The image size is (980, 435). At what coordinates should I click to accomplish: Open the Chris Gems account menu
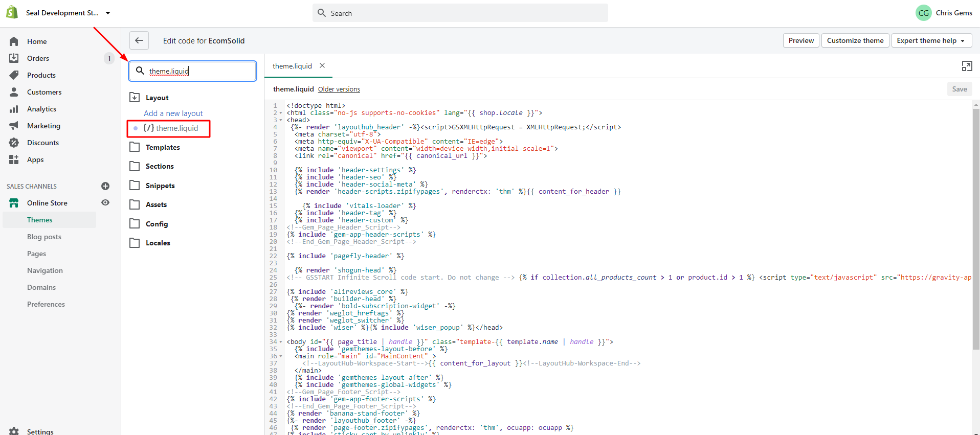click(944, 13)
